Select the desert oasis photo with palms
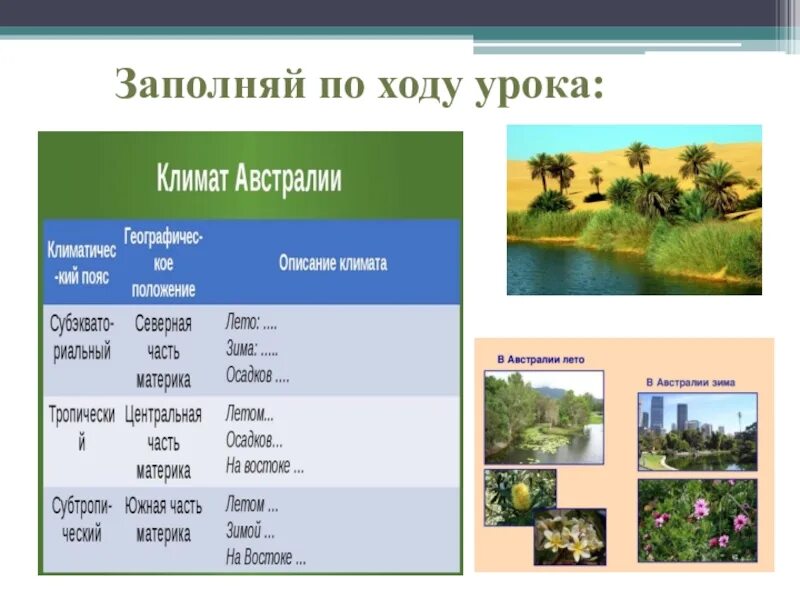This screenshot has width=800, height=600. pyautogui.click(x=634, y=210)
